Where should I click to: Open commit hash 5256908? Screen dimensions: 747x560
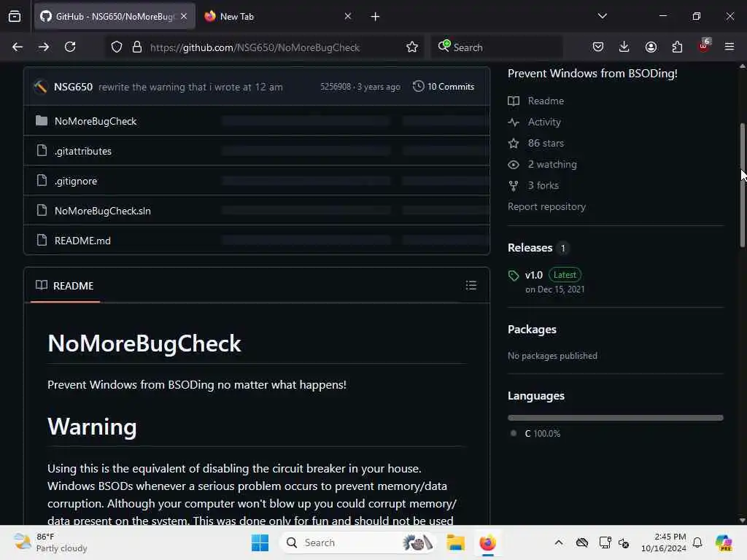pos(336,87)
